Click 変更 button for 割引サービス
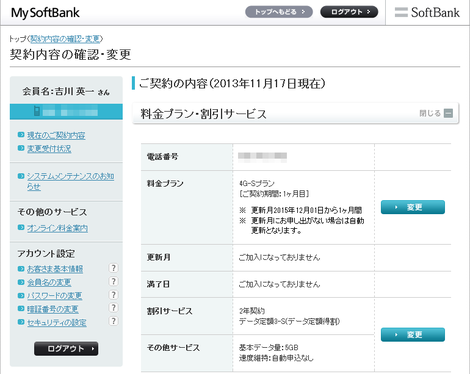The height and width of the screenshot is (374, 470). [413, 335]
